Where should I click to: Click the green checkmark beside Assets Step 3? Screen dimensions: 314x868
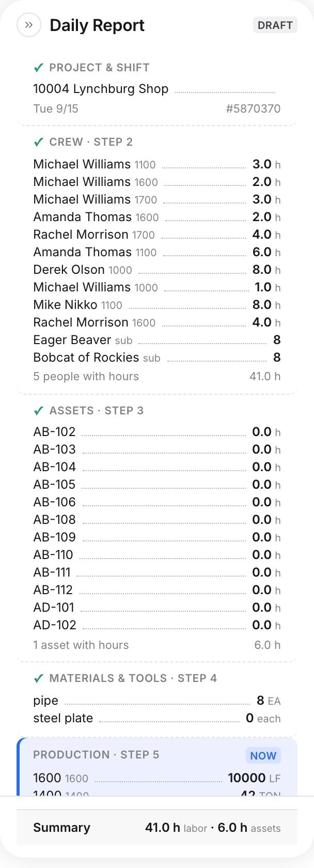pyautogui.click(x=38, y=411)
